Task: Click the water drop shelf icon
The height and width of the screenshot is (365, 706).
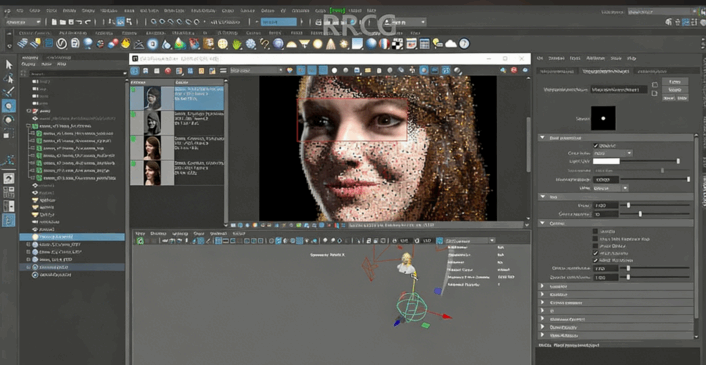Action: click(167, 44)
